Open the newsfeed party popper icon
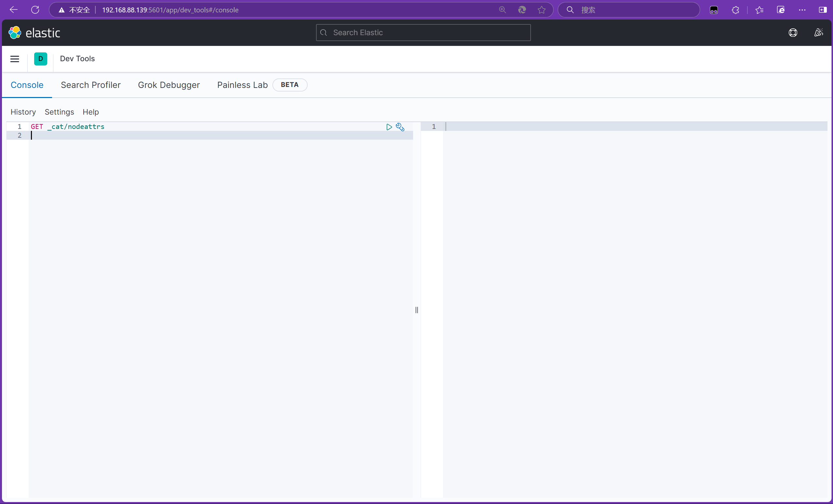Screen dimensions: 833x504 [x=818, y=33]
